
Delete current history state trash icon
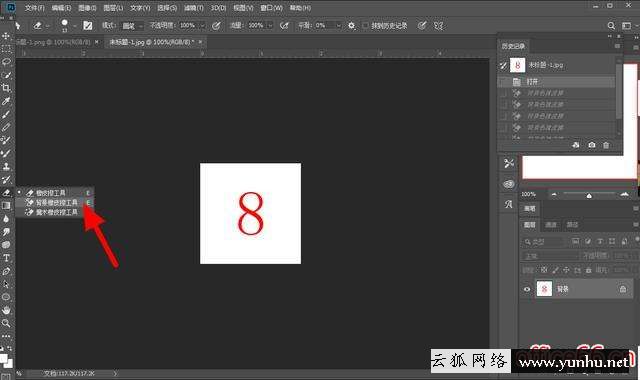606,145
